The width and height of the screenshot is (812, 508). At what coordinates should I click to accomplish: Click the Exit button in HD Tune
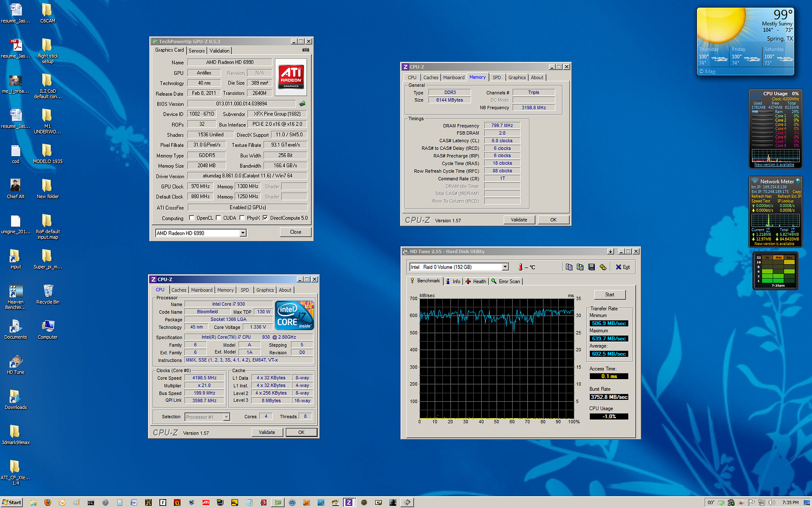623,267
